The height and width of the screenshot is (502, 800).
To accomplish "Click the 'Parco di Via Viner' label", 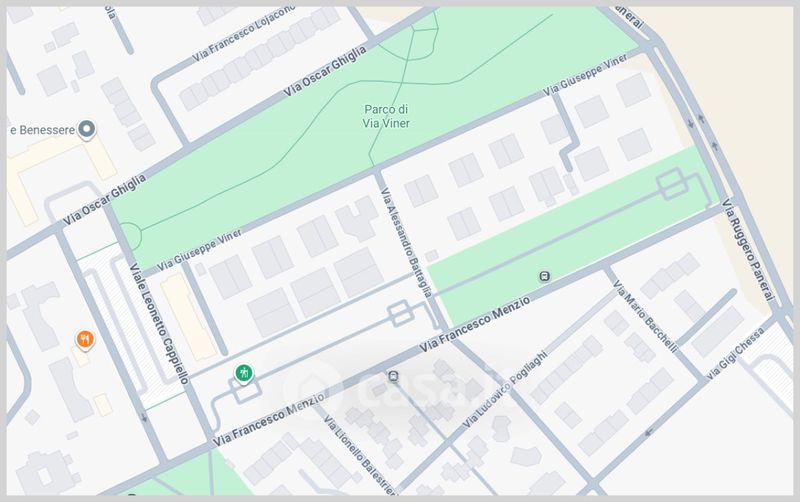I will [388, 116].
